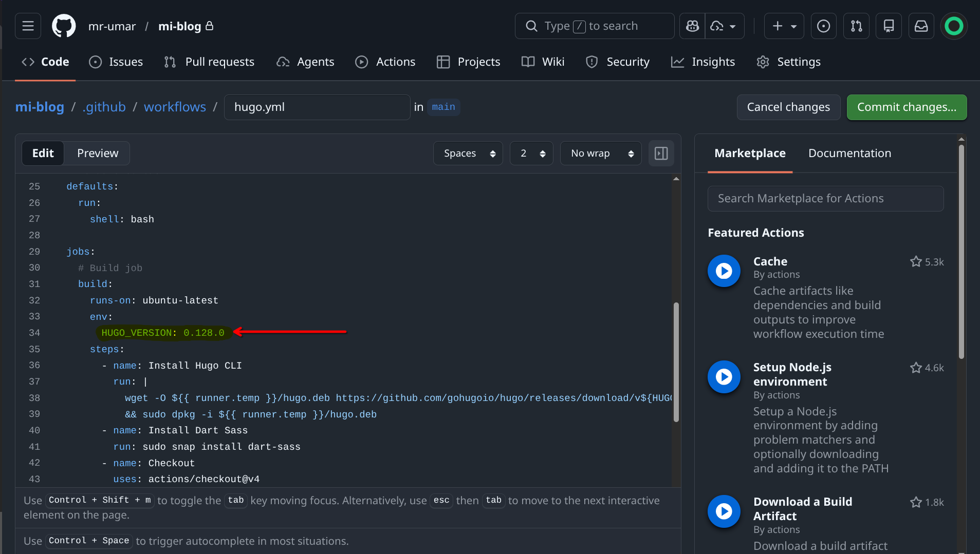Viewport: 980px width, 554px height.
Task: Open the Agents tab
Action: coord(305,62)
